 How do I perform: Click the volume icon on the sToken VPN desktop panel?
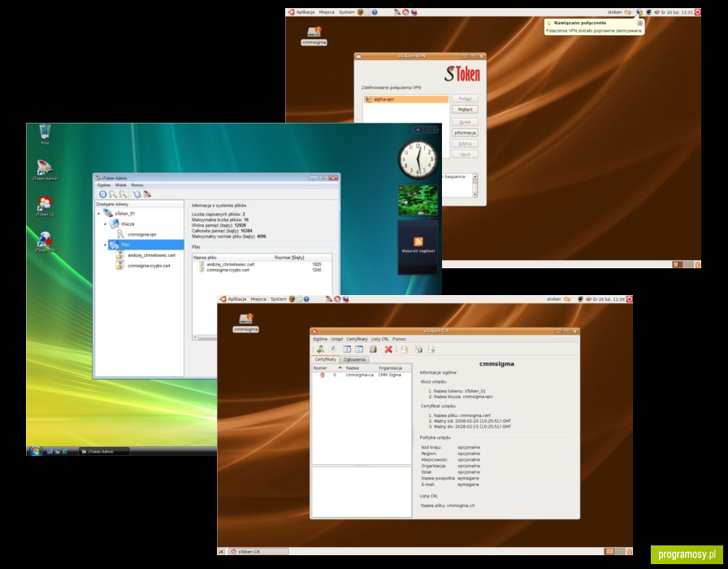pyautogui.click(x=656, y=12)
